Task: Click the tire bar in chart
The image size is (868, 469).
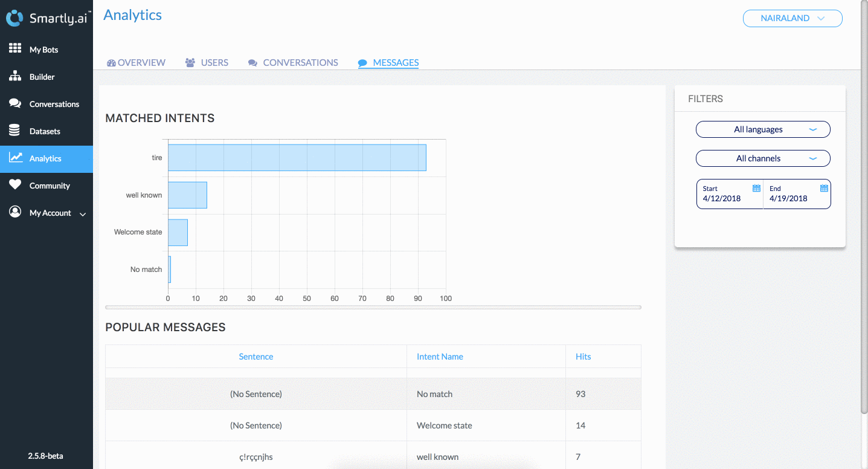Action: coord(297,158)
